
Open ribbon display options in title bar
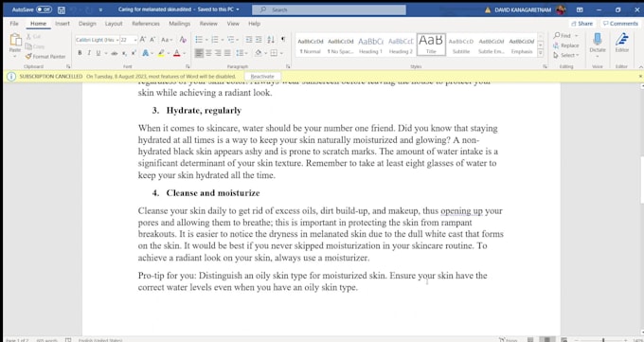pos(580,9)
